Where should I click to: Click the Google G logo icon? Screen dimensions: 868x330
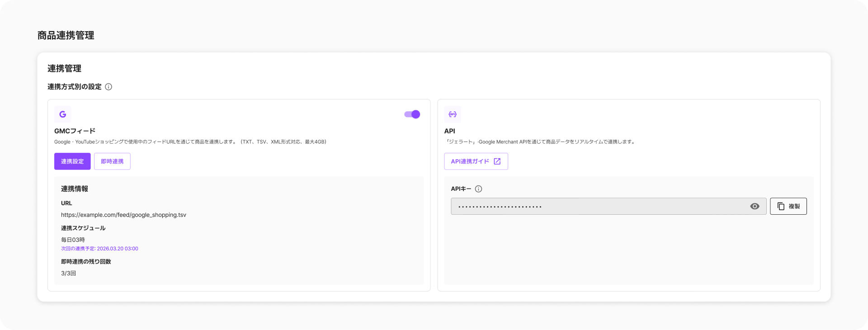pyautogui.click(x=63, y=114)
